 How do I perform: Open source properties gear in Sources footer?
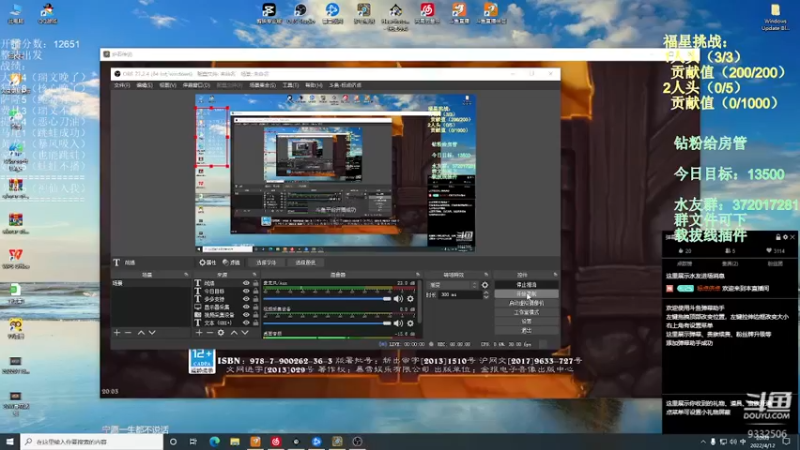(x=221, y=333)
